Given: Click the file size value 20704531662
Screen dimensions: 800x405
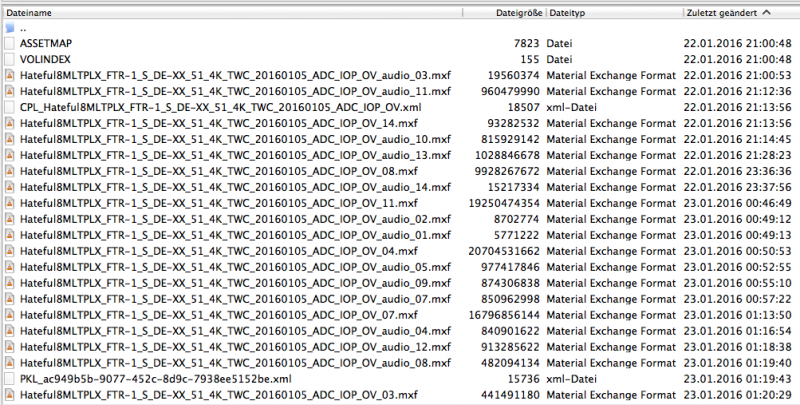Looking at the screenshot, I should click(503, 250).
